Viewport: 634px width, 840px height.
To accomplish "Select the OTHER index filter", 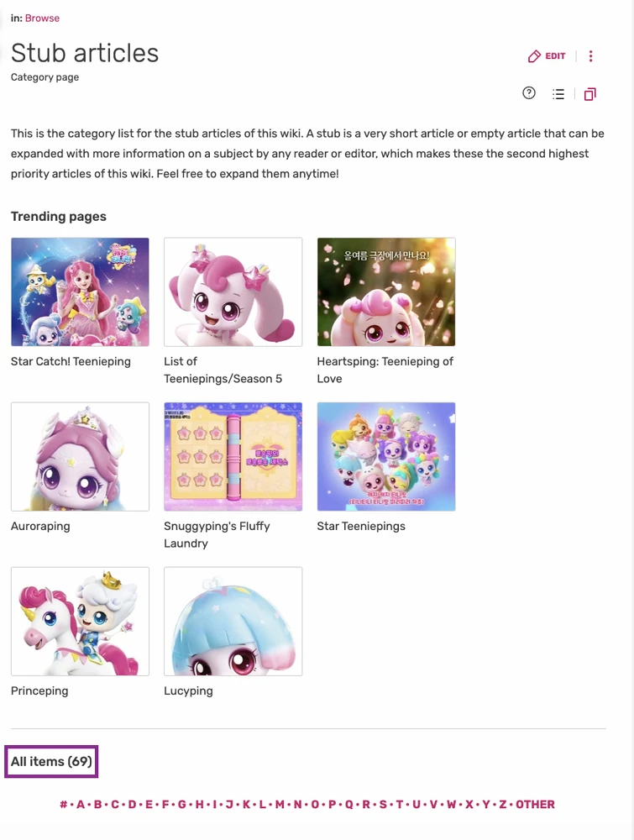I will 536,804.
